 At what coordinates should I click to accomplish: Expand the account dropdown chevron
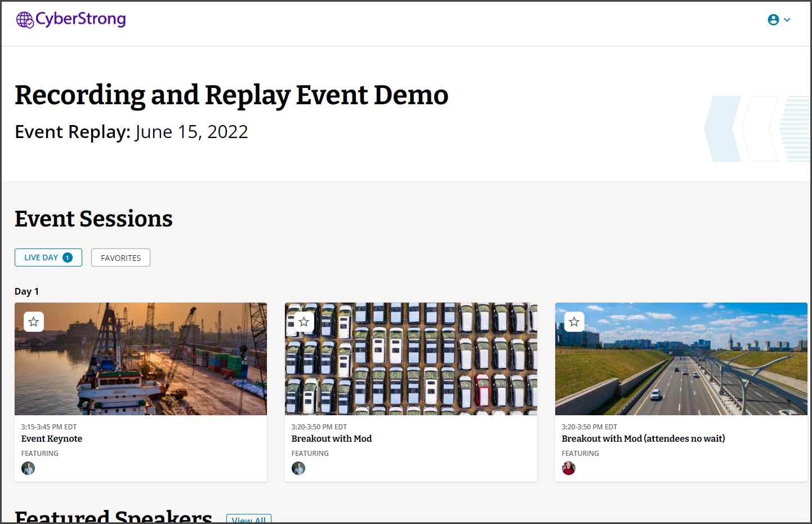(787, 20)
